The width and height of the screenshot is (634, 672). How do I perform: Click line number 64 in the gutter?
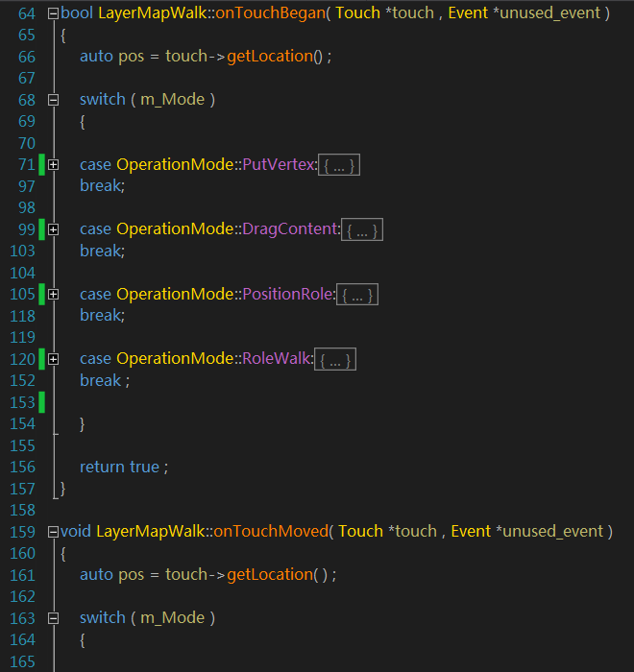(x=27, y=13)
